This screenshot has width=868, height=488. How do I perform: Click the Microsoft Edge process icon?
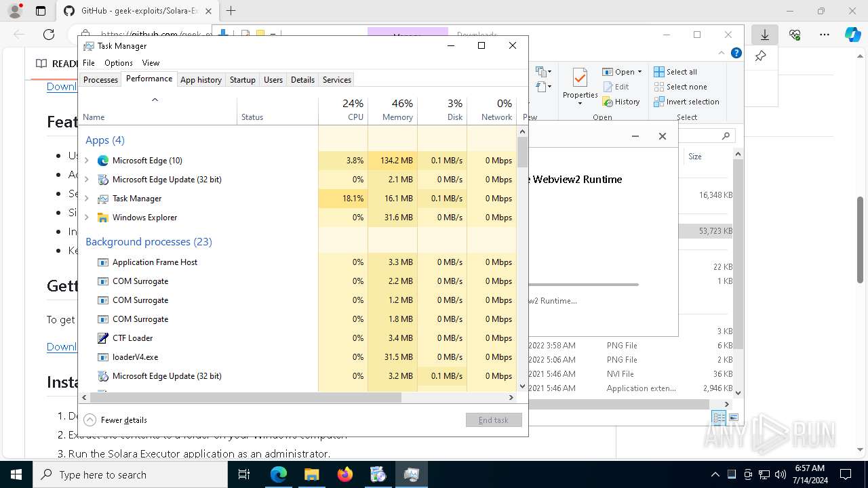103,161
